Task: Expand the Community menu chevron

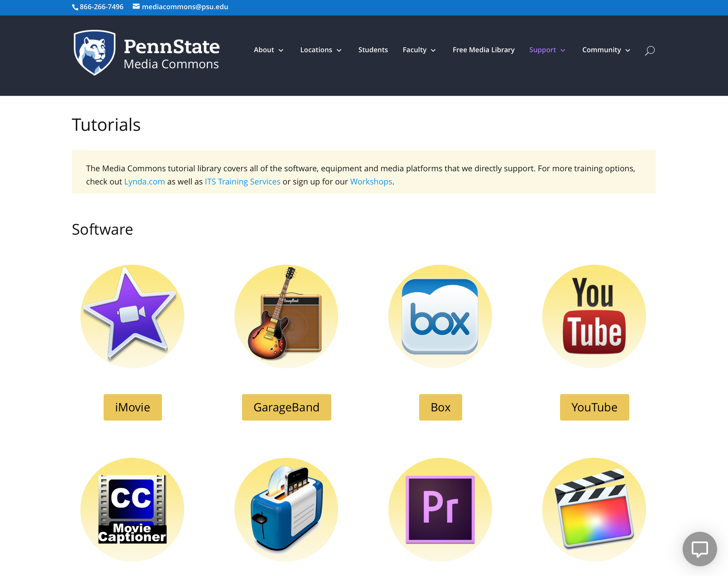Action: [x=628, y=50]
